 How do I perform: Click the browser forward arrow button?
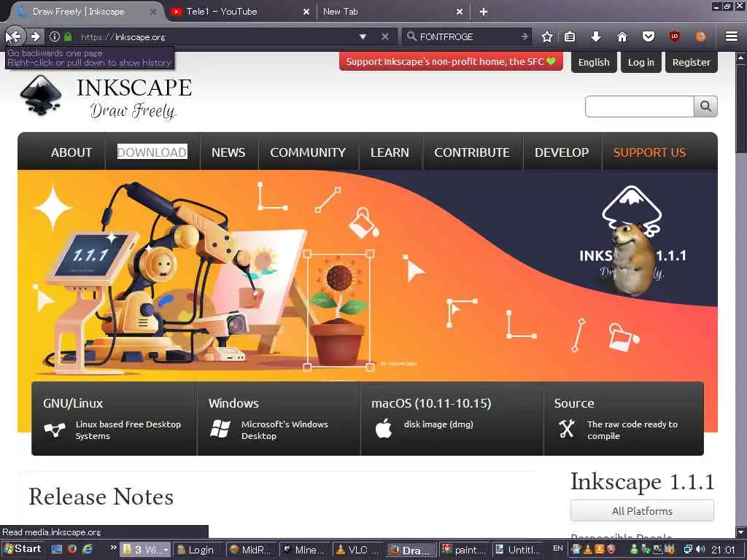pos(35,36)
